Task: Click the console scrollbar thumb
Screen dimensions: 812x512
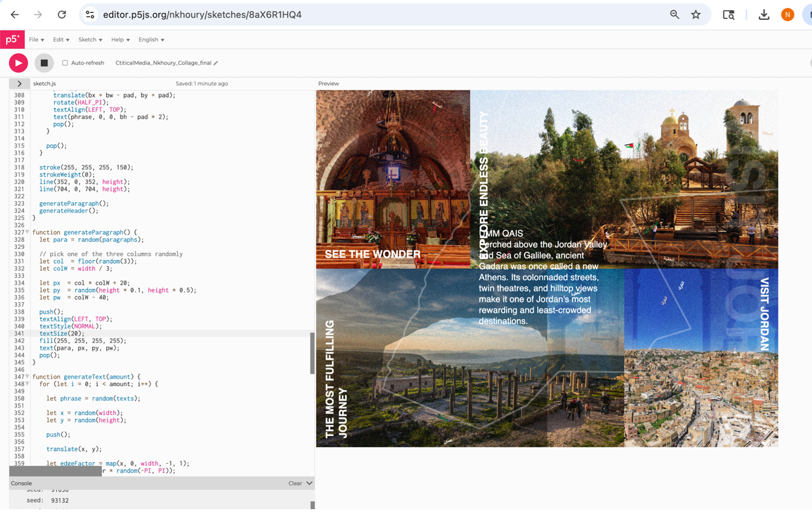Action: pyautogui.click(x=312, y=505)
